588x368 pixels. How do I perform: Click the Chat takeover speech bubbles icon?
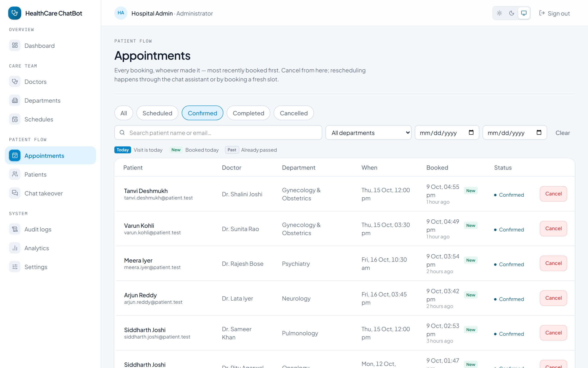15,193
